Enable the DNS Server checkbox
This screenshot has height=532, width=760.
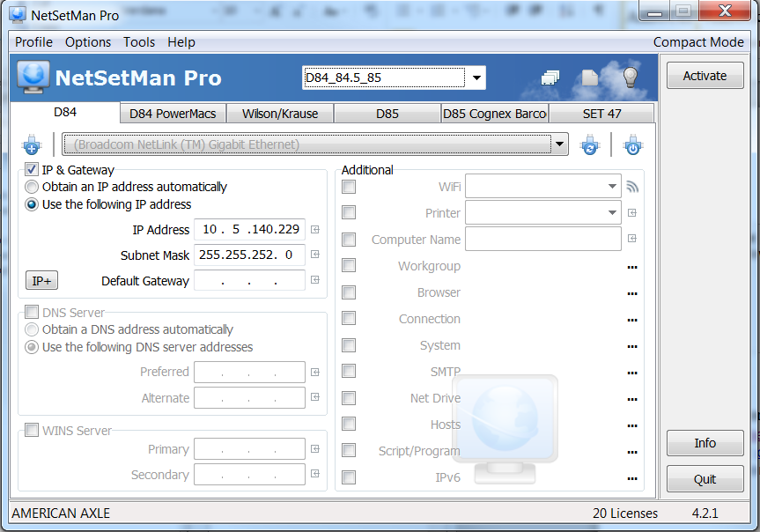(x=32, y=312)
